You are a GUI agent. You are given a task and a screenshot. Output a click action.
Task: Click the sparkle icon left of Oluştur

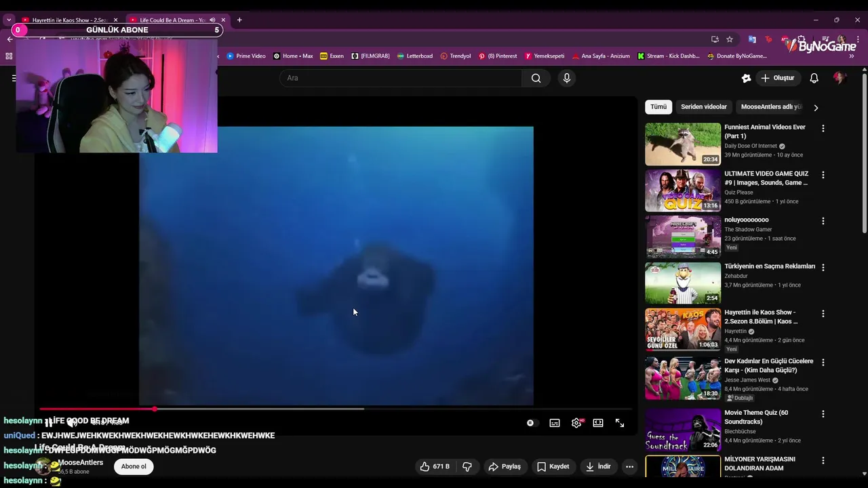coord(746,78)
